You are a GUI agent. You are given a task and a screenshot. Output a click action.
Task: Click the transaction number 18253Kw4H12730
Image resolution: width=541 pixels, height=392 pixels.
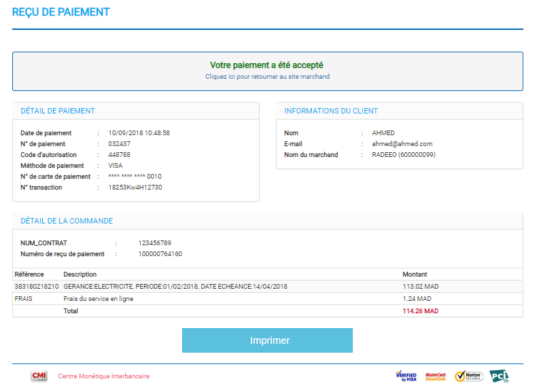(x=135, y=188)
